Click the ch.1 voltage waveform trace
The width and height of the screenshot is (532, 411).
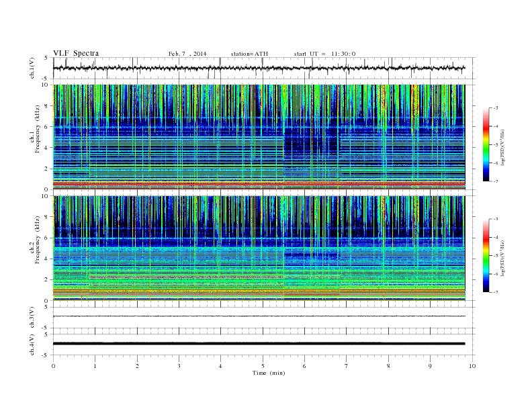(259, 68)
